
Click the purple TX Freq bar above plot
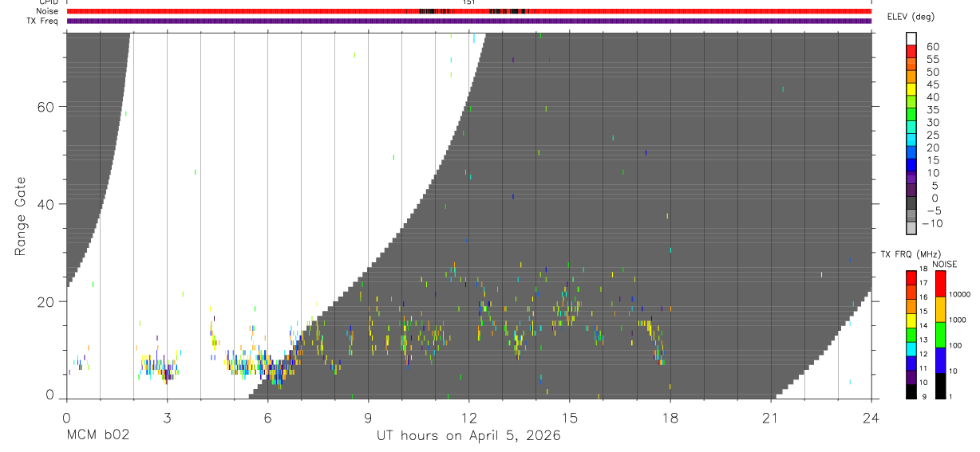(x=468, y=22)
